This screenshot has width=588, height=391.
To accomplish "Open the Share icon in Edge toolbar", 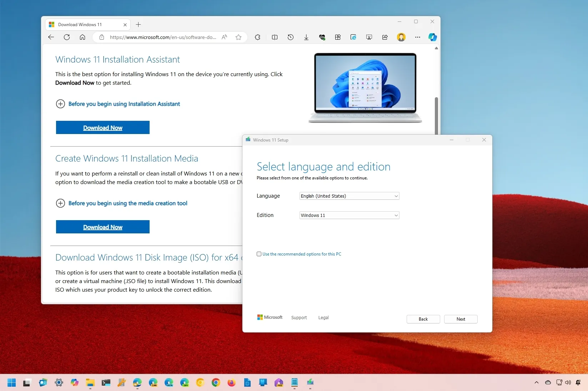I will (x=385, y=37).
